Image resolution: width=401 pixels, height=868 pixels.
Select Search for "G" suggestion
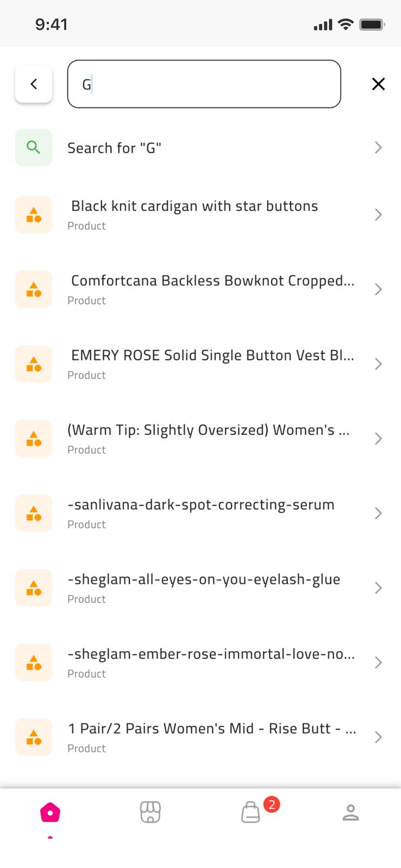(x=200, y=147)
